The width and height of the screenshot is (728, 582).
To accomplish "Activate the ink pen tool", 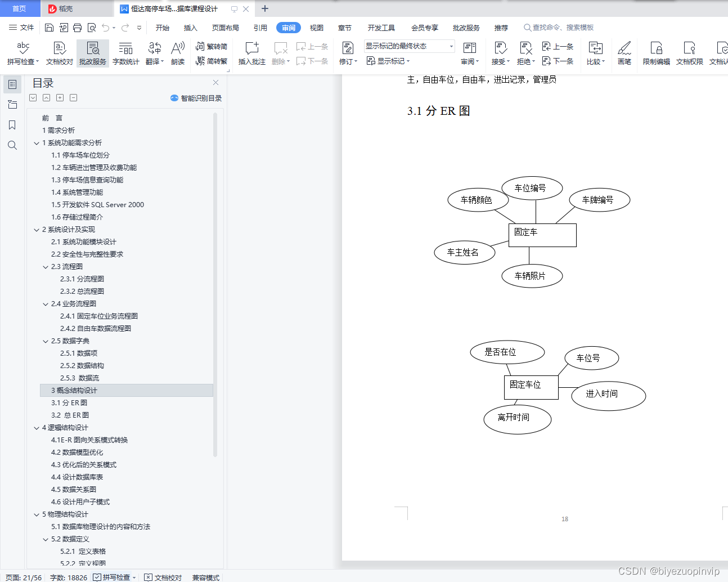I will click(x=624, y=53).
